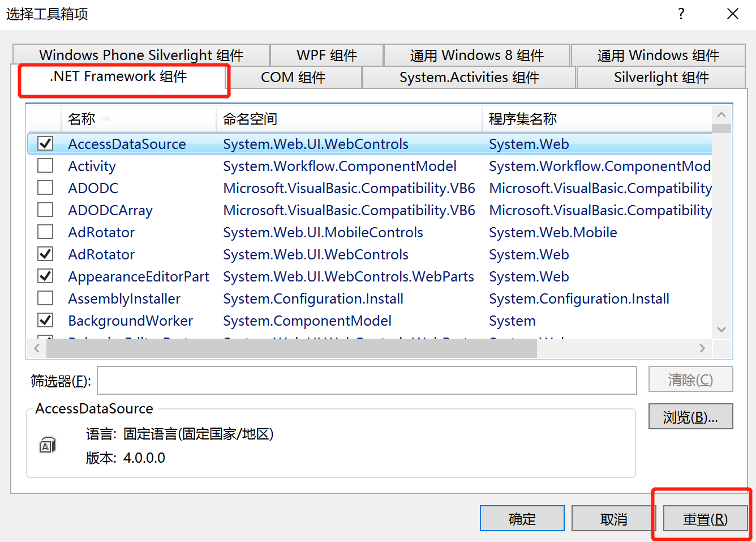The image size is (756, 542).
Task: Click the vertical scrollbar down arrow
Action: (721, 329)
